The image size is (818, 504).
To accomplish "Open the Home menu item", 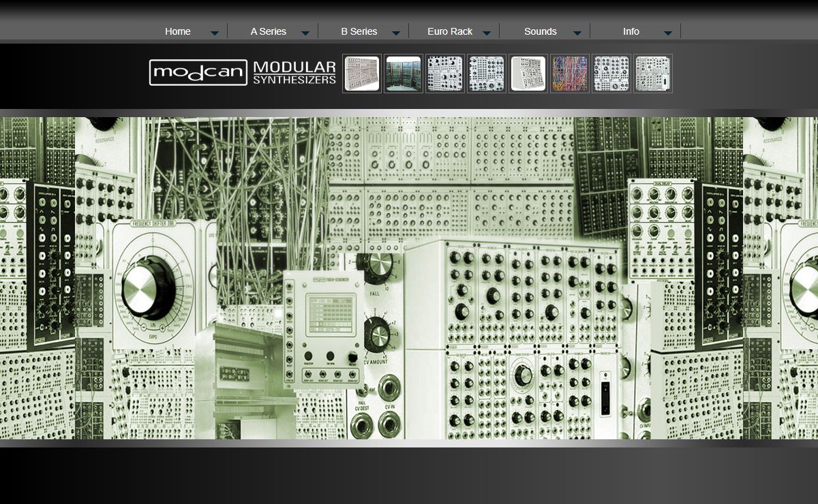I will click(x=178, y=31).
